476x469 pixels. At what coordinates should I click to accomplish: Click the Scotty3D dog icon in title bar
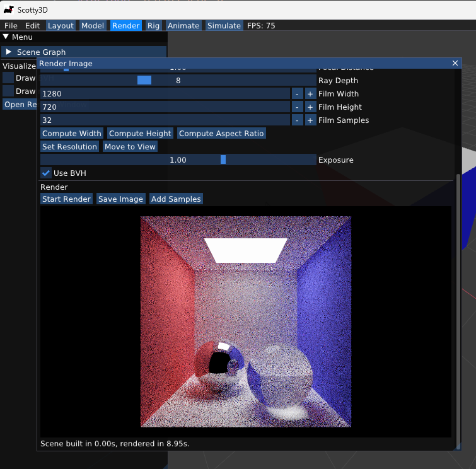coord(8,9)
